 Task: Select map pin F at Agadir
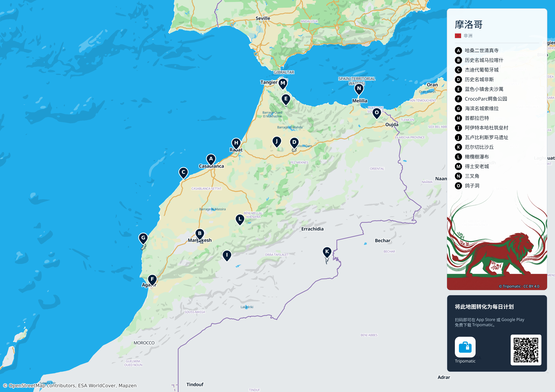coord(152,280)
